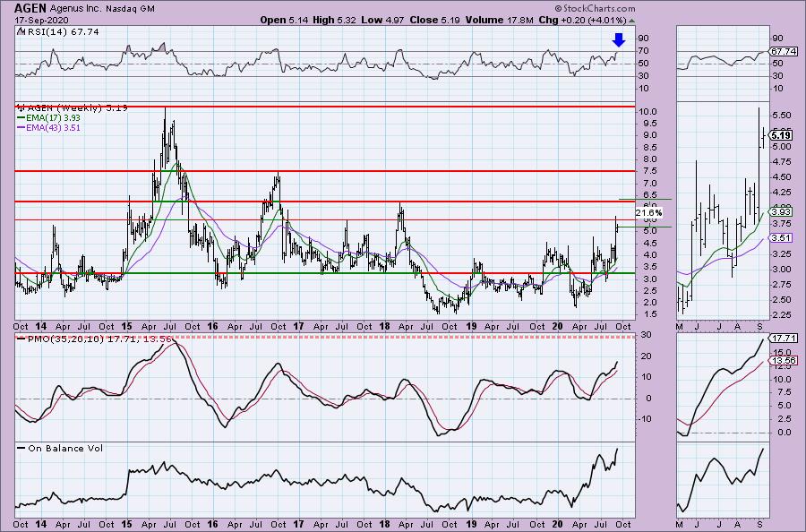Screen dimensions: 806x532
Task: Click the 30 label on main PMO axis
Action: [646, 335]
